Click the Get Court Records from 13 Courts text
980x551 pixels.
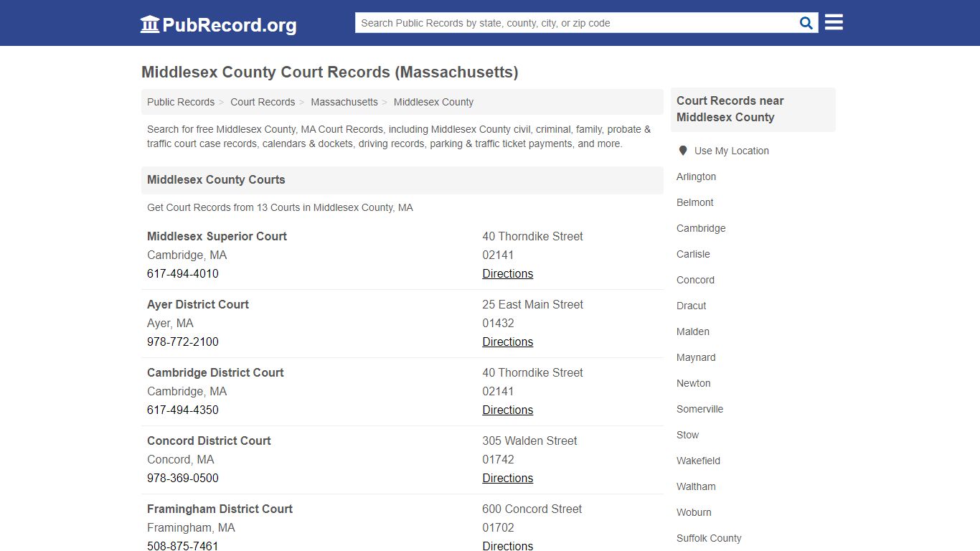pyautogui.click(x=280, y=207)
